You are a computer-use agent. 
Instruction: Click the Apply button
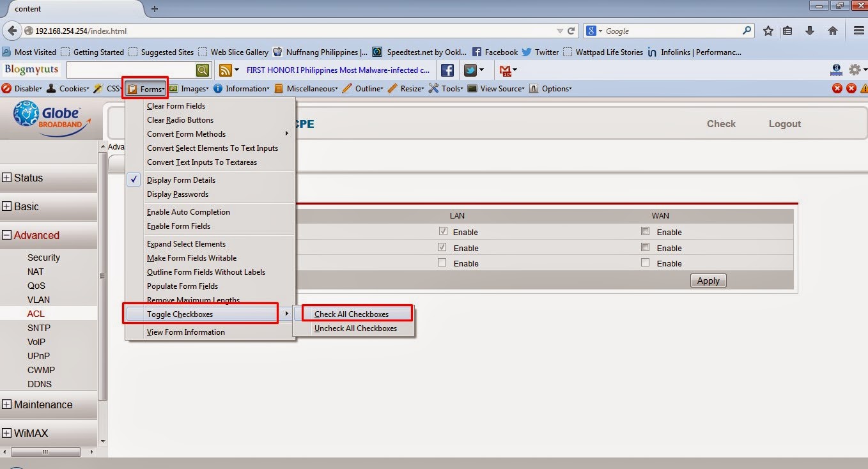(708, 281)
